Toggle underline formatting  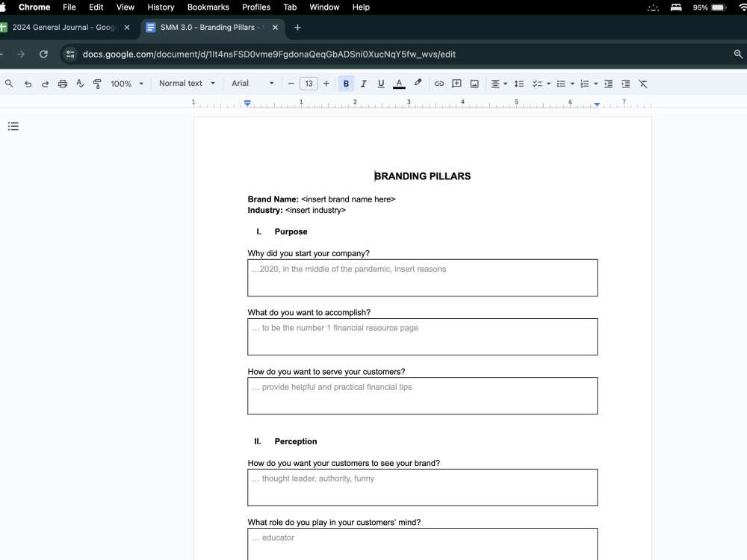point(381,84)
